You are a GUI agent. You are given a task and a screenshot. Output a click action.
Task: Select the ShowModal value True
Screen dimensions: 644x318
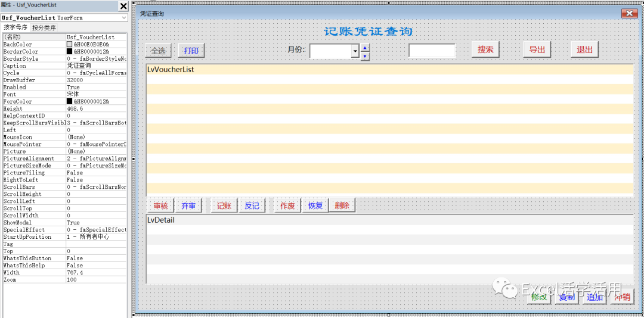click(97, 222)
